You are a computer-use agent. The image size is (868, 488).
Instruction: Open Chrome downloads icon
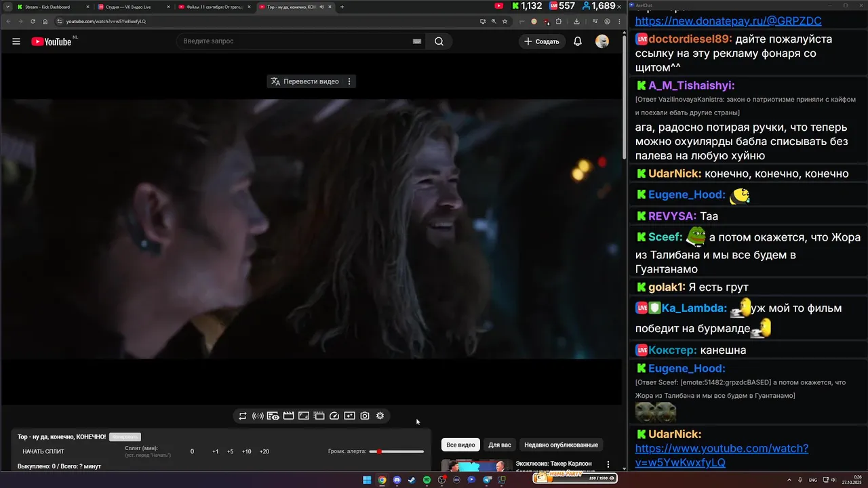(576, 21)
